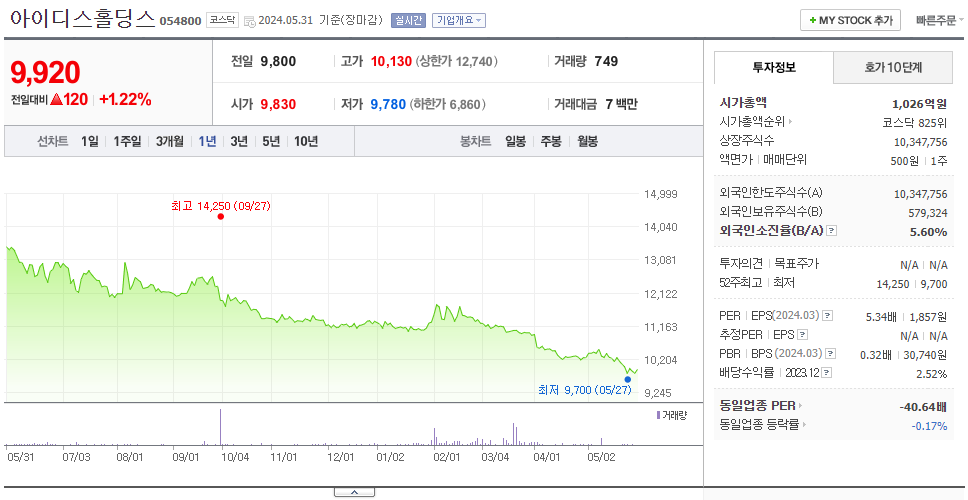Select the 1년 line chart period
968x500 pixels.
(x=207, y=141)
